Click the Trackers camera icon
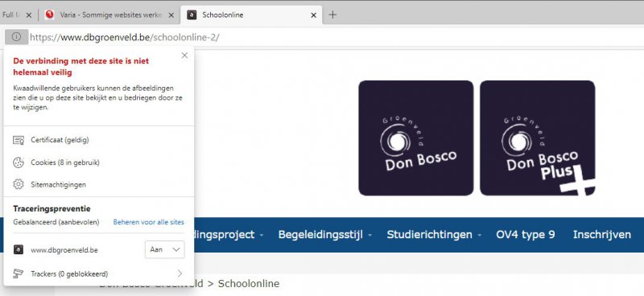The height and width of the screenshot is (296, 644). tap(18, 273)
